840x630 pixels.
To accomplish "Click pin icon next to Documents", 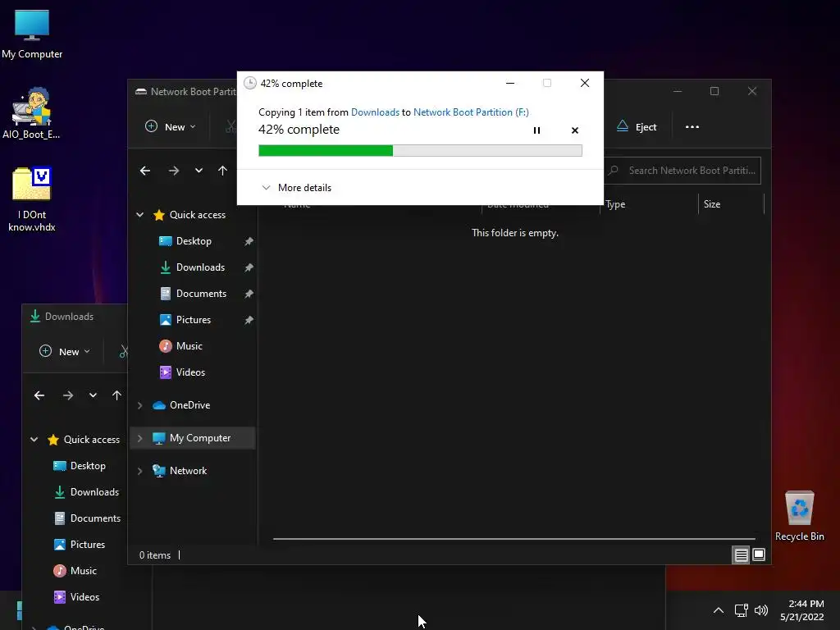I will [x=249, y=294].
